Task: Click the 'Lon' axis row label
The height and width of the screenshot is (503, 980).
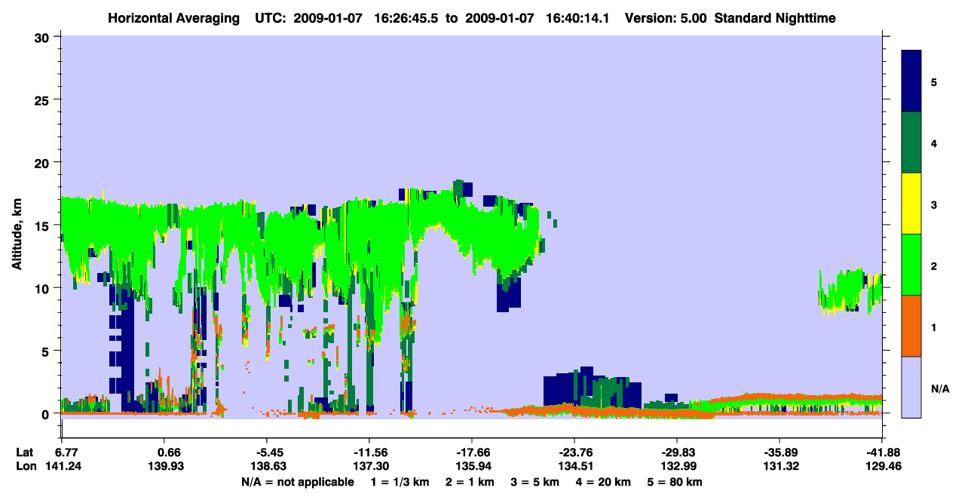Action: pos(26,467)
